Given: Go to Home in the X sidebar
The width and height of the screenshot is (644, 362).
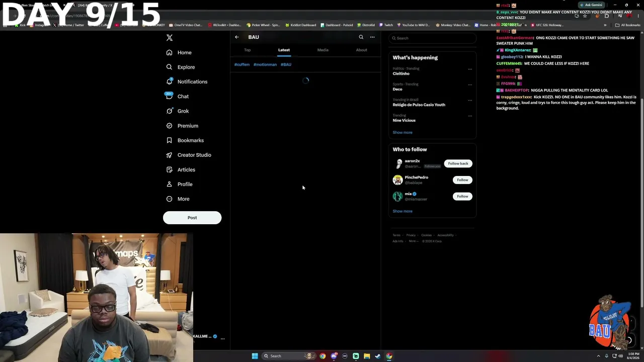Looking at the screenshot, I should pos(179,52).
